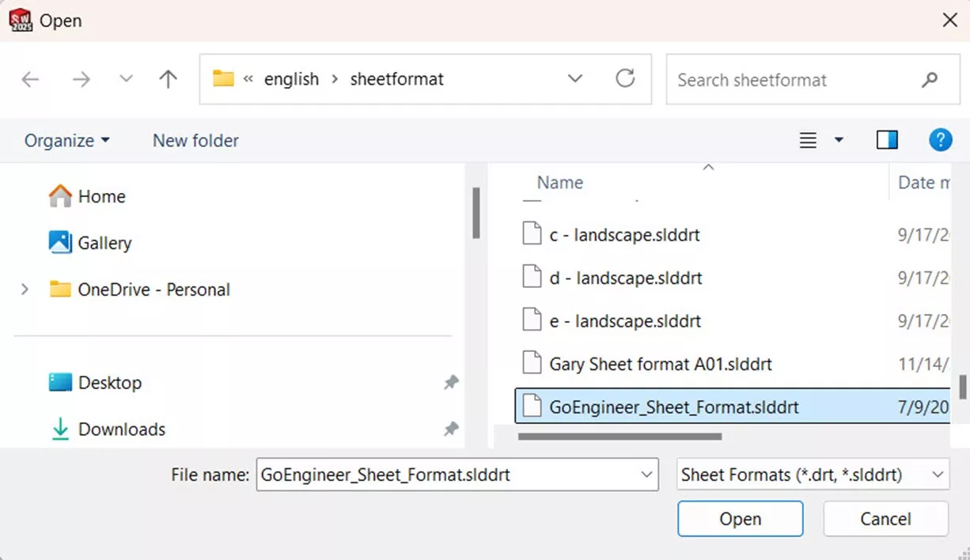Open Help via the question mark icon
The width and height of the screenshot is (970, 560).
[x=941, y=139]
